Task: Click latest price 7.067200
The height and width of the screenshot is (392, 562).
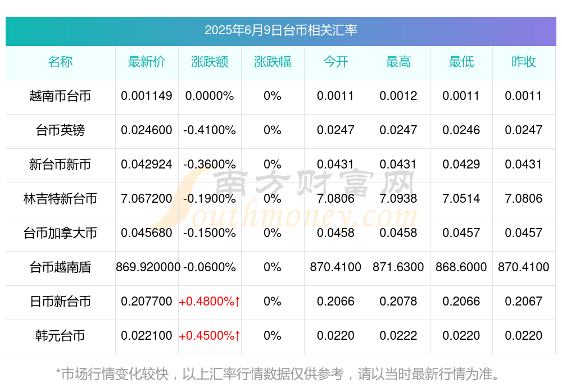Action: click(x=147, y=198)
